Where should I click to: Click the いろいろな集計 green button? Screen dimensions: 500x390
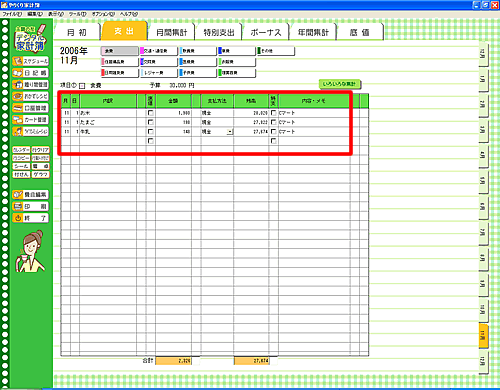(340, 84)
